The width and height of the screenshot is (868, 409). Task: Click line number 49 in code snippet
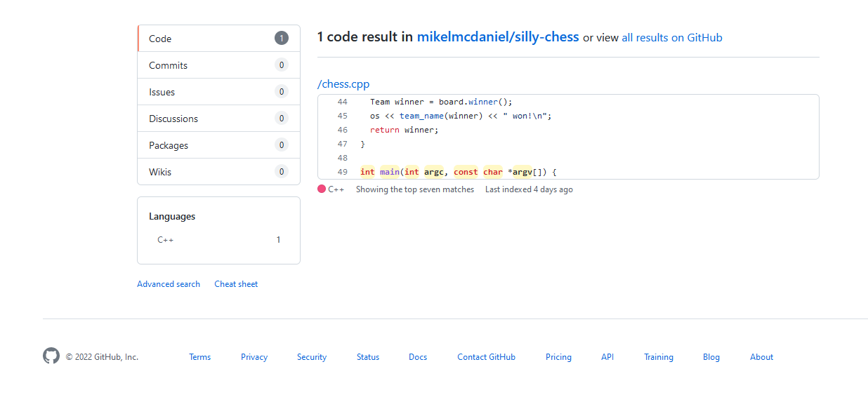click(x=342, y=172)
